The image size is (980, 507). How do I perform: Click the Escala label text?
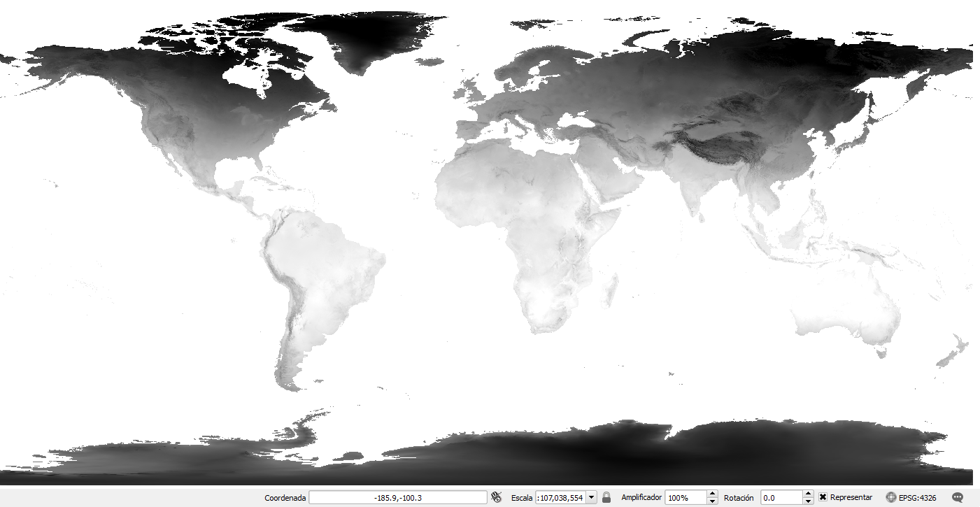pyautogui.click(x=522, y=498)
